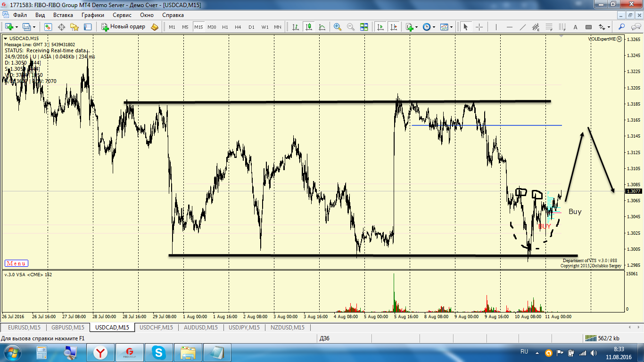Set timeframe to H1
This screenshot has height=362, width=644.
click(x=225, y=27)
